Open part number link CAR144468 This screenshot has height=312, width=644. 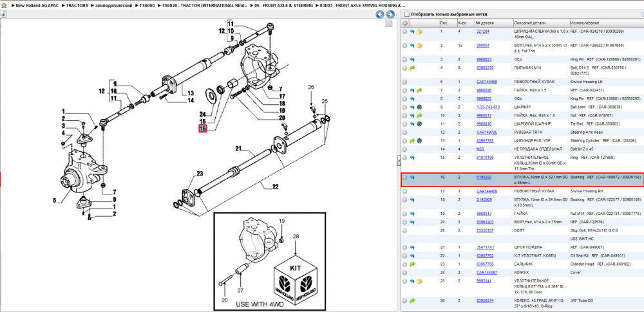coord(487,82)
